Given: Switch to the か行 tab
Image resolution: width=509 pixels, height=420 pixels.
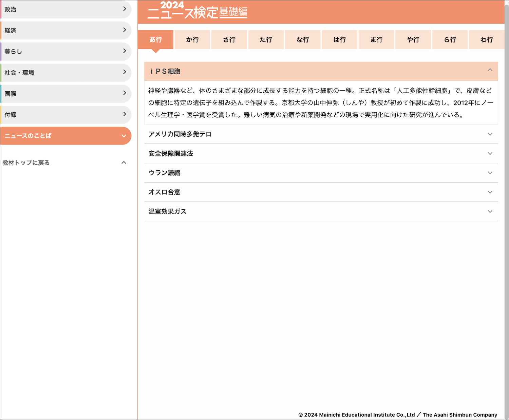Looking at the screenshot, I should (192, 40).
